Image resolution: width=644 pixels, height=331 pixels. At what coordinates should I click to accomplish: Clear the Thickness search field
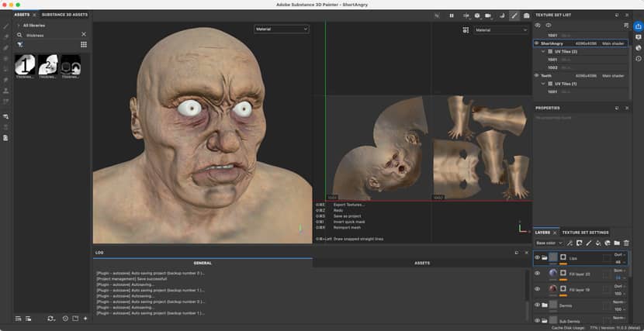pos(84,34)
